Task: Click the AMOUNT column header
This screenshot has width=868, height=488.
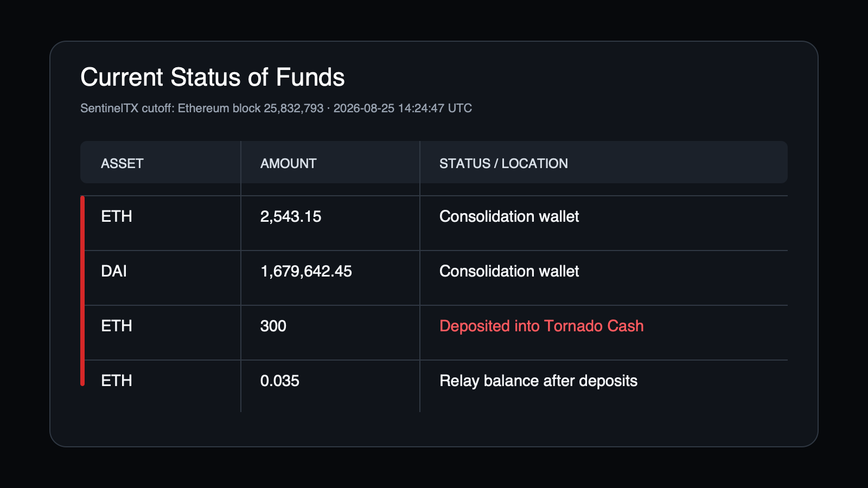Action: [x=288, y=164]
